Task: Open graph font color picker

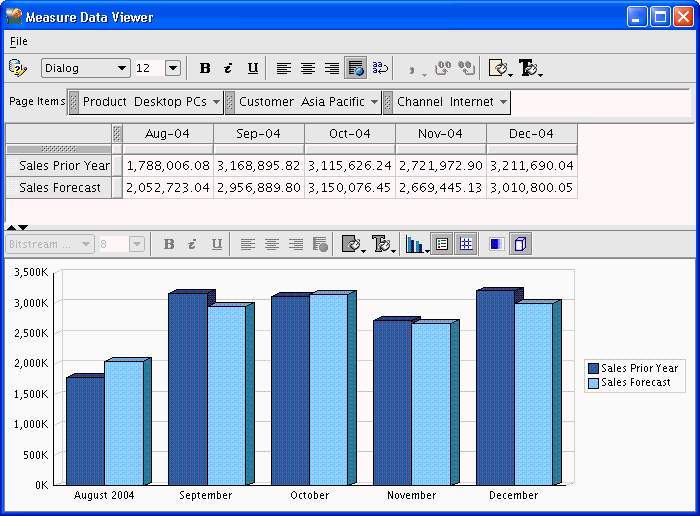Action: (383, 244)
